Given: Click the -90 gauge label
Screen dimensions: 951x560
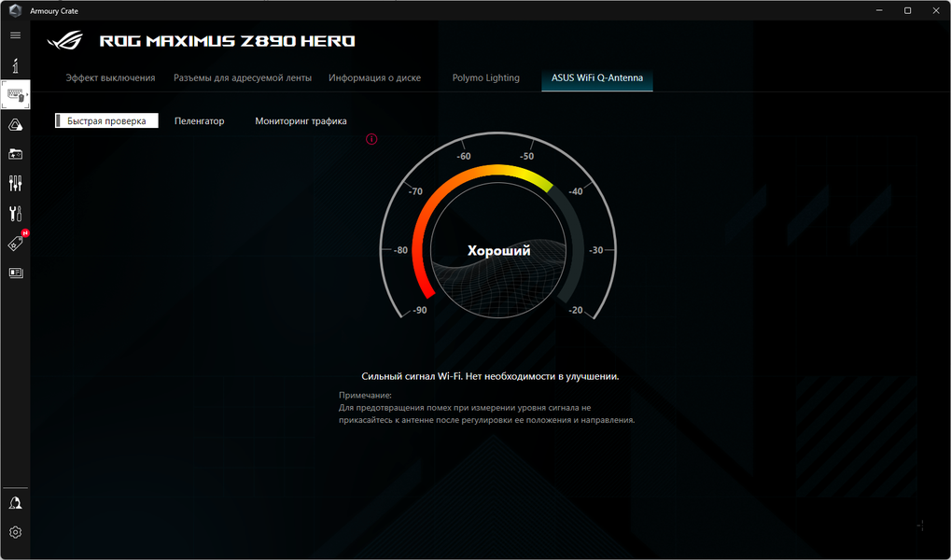Looking at the screenshot, I should pos(419,310).
